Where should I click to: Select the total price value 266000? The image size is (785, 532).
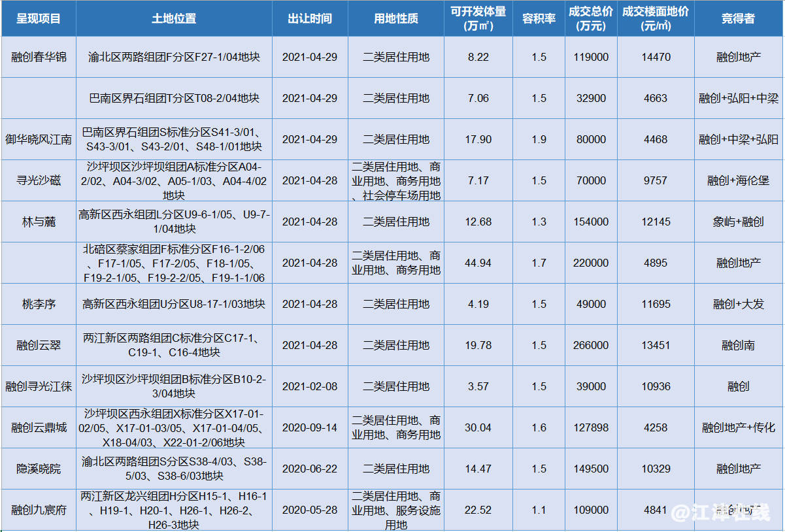(x=591, y=345)
